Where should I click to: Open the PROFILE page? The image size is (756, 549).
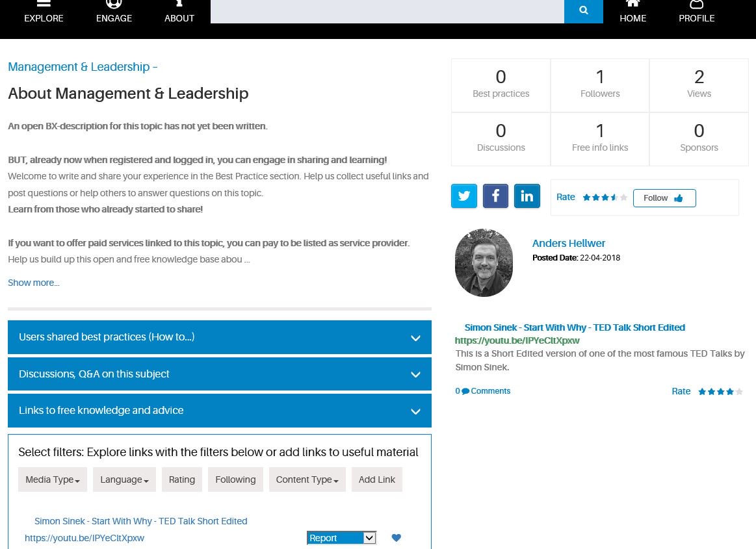pos(697,12)
